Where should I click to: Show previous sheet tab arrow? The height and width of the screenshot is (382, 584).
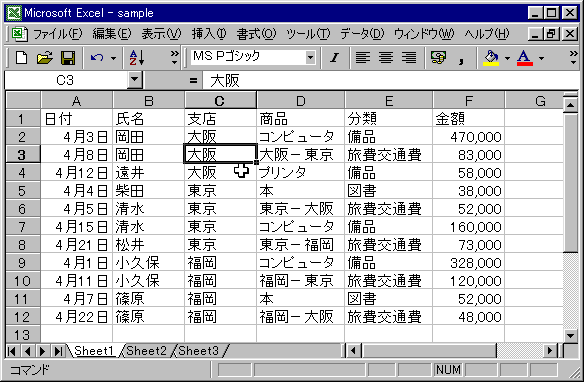(x=27, y=351)
